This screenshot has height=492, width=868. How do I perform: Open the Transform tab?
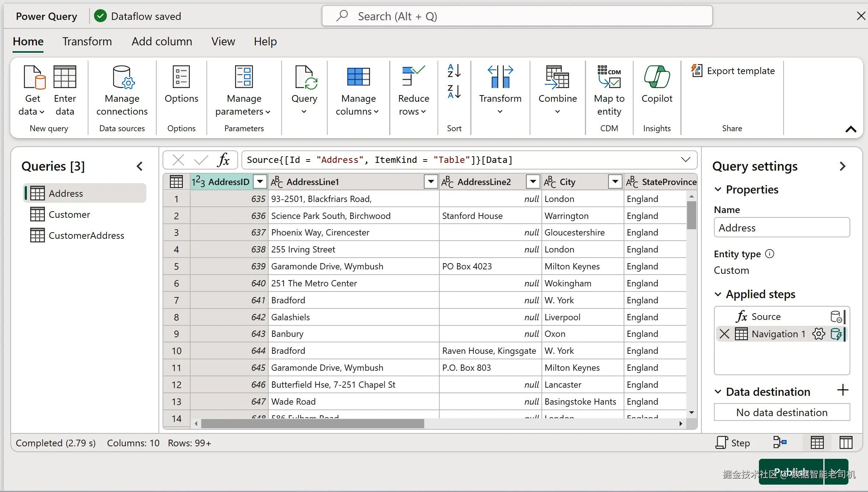click(x=87, y=41)
